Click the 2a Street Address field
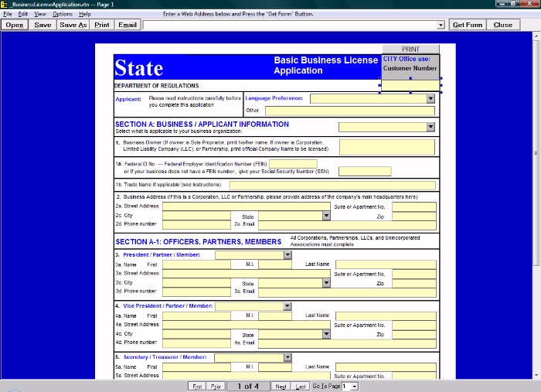The image size is (541, 392). point(247,206)
